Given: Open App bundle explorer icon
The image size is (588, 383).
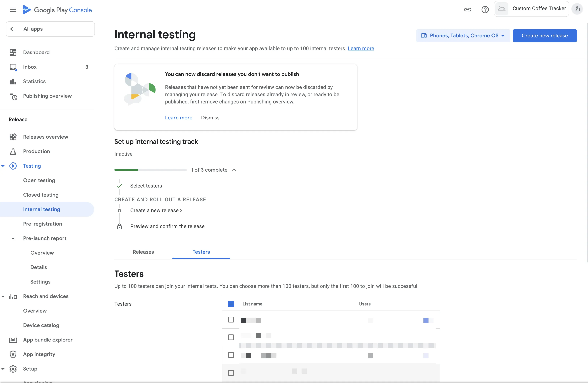Looking at the screenshot, I should tap(13, 340).
